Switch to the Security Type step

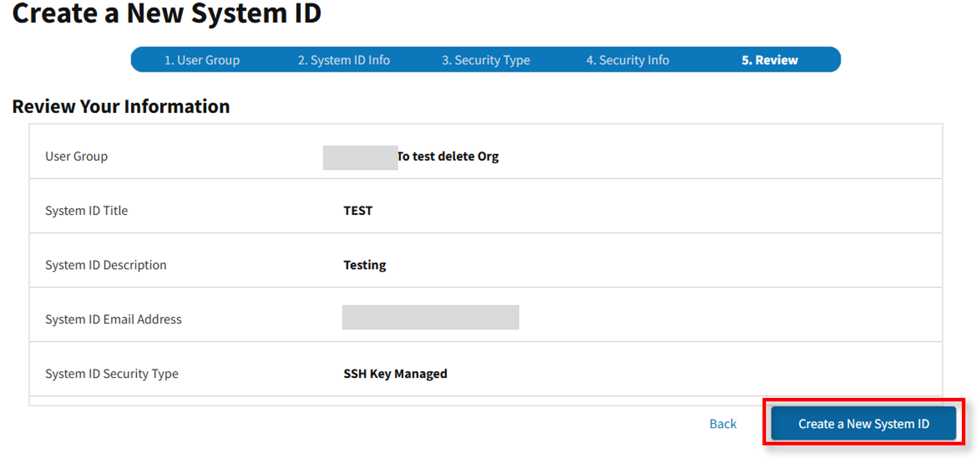(x=485, y=60)
